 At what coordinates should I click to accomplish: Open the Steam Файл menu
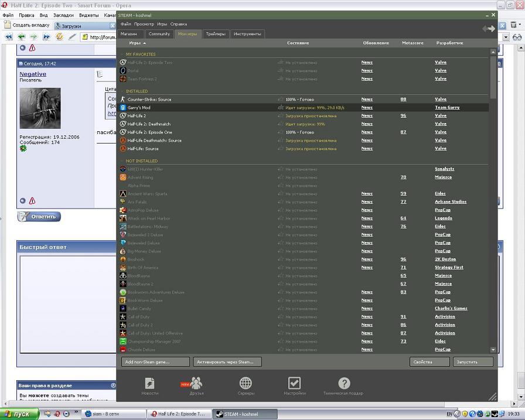pyautogui.click(x=126, y=24)
